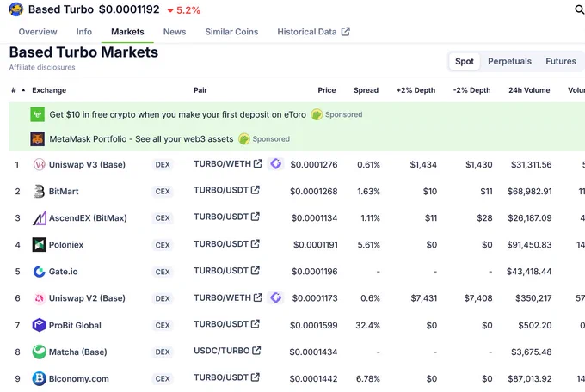Open external link icon for Poloniex pair
585x392 pixels.
click(256, 243)
